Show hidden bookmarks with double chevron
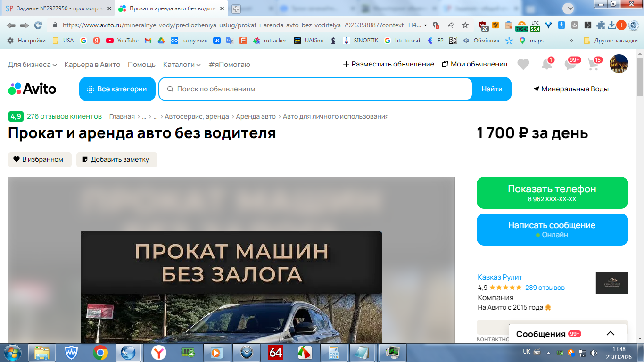 [x=571, y=41]
